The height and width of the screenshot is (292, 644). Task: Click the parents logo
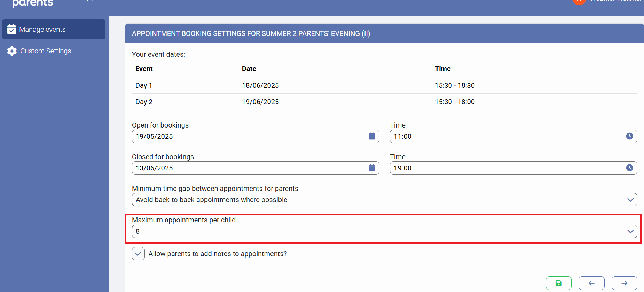(x=33, y=3)
